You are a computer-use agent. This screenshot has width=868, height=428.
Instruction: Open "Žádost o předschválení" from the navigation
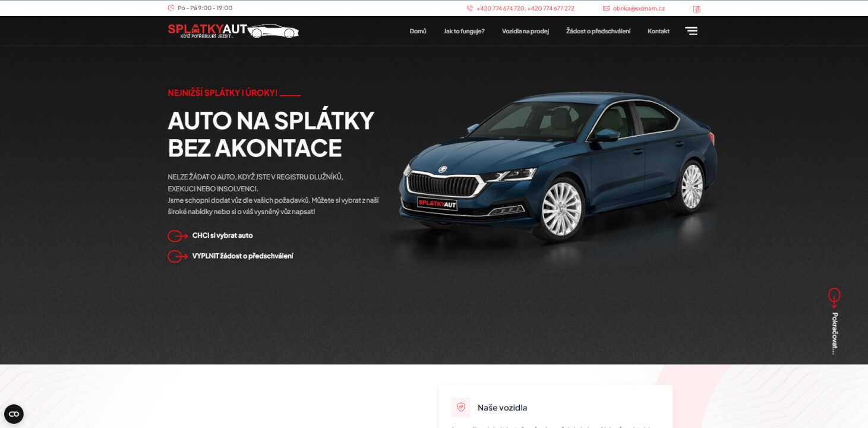tap(598, 31)
